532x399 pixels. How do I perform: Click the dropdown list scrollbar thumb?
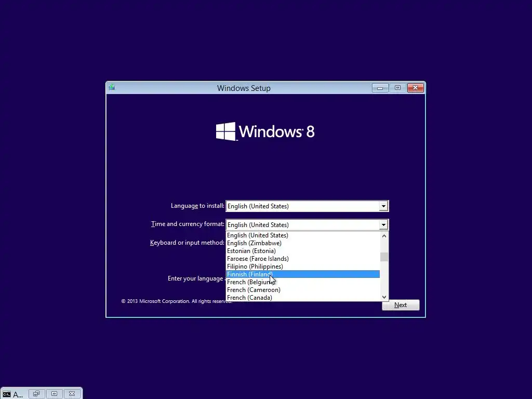click(384, 257)
